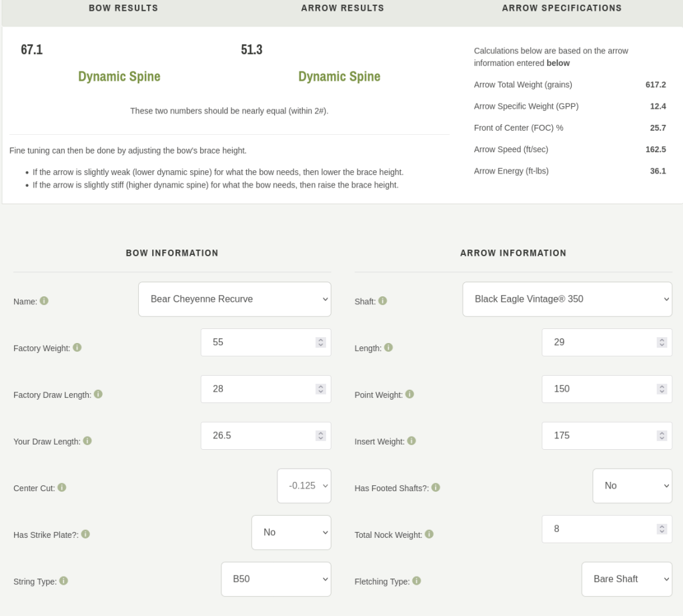Click the Total Nock Weight field
This screenshot has width=683, height=616.
598,529
